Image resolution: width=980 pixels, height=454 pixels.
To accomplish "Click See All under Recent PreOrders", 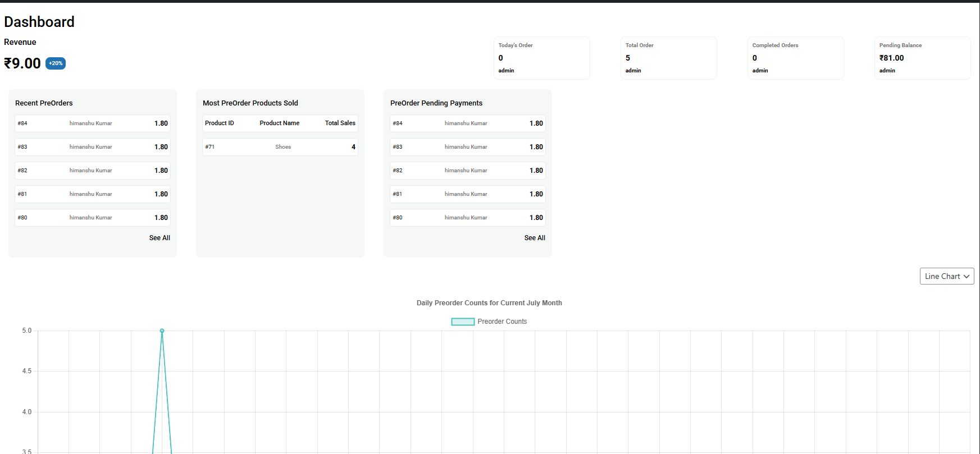I will pyautogui.click(x=159, y=238).
